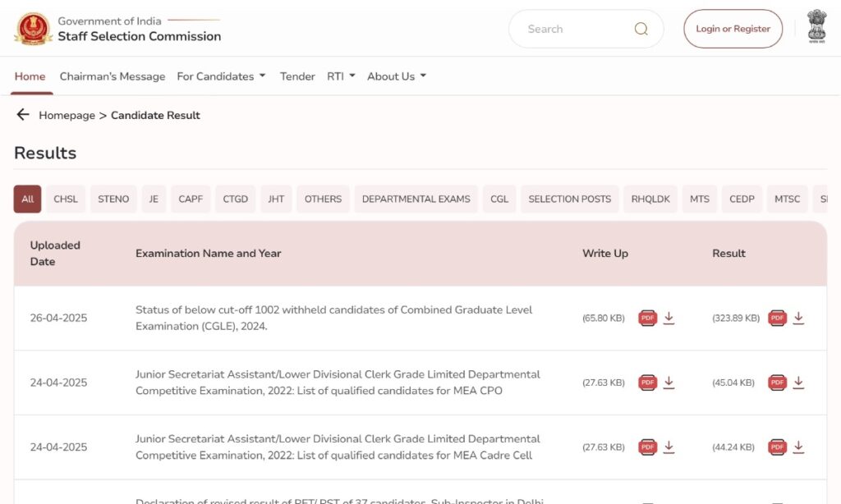Open Result PDF for MEA Cadre Cell row
Screen dimensions: 841x504
pyautogui.click(x=777, y=447)
